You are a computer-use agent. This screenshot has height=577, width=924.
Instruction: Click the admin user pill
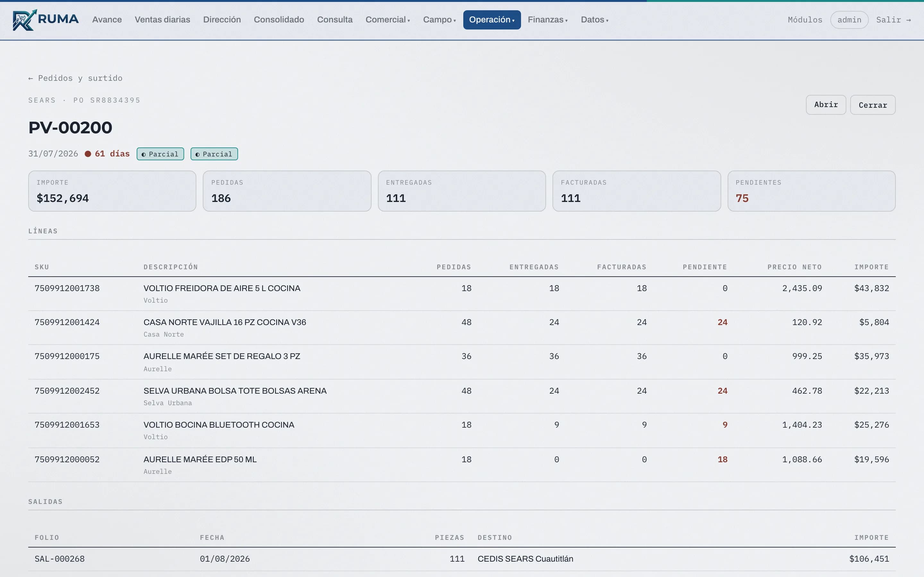tap(849, 20)
